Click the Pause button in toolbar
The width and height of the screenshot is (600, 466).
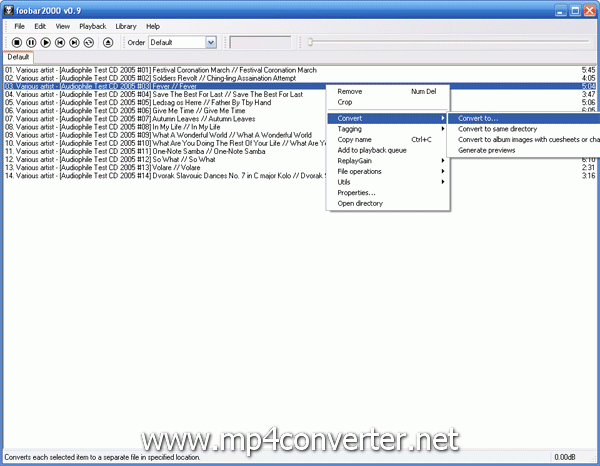(31, 43)
